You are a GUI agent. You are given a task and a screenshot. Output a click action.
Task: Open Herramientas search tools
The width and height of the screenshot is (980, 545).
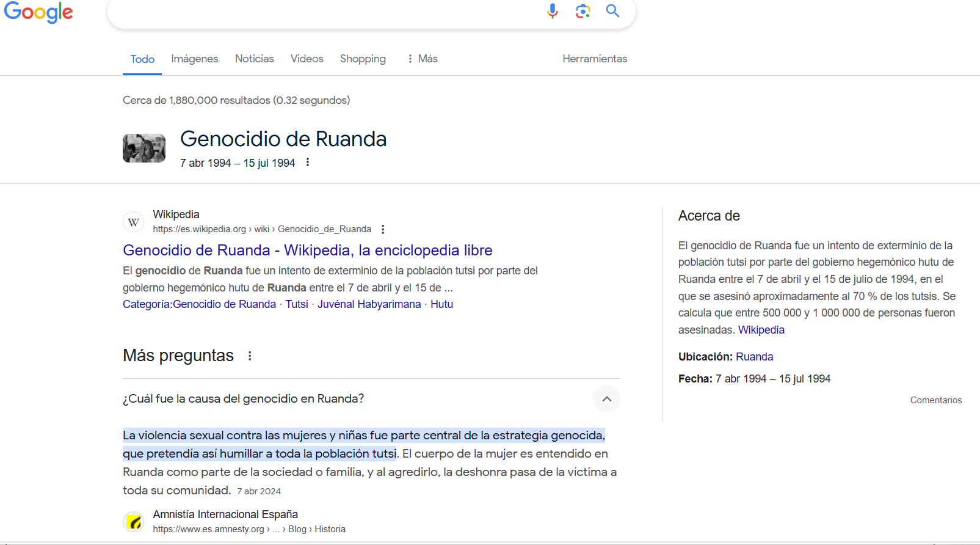click(595, 59)
